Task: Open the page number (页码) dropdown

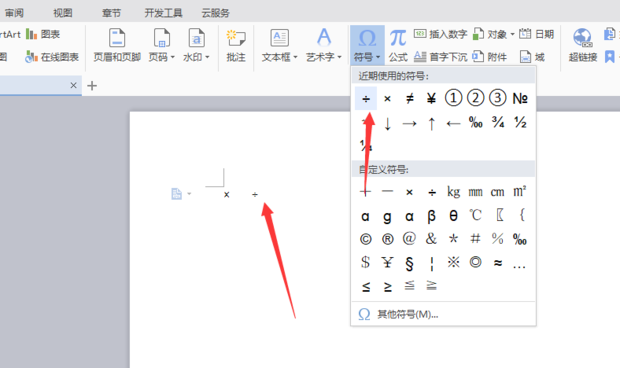Action: click(x=162, y=46)
